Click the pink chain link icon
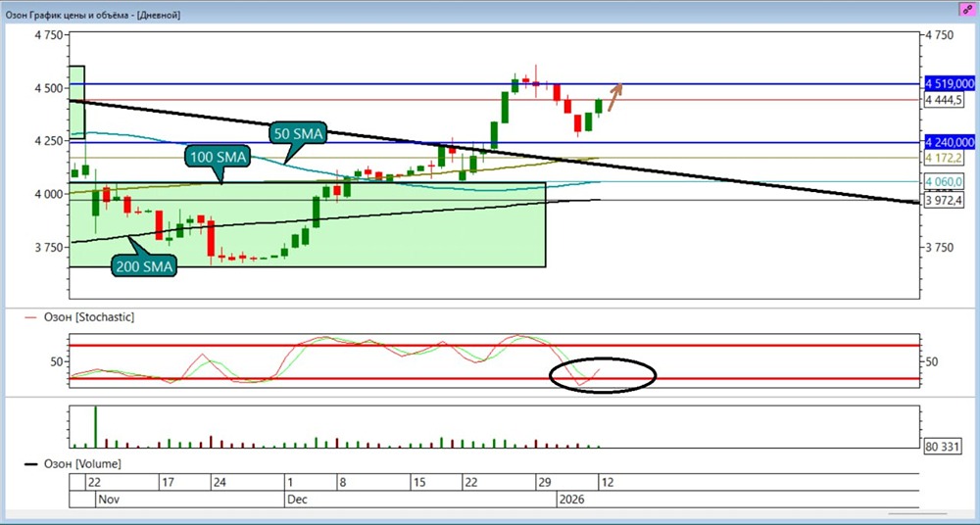 click(967, 11)
